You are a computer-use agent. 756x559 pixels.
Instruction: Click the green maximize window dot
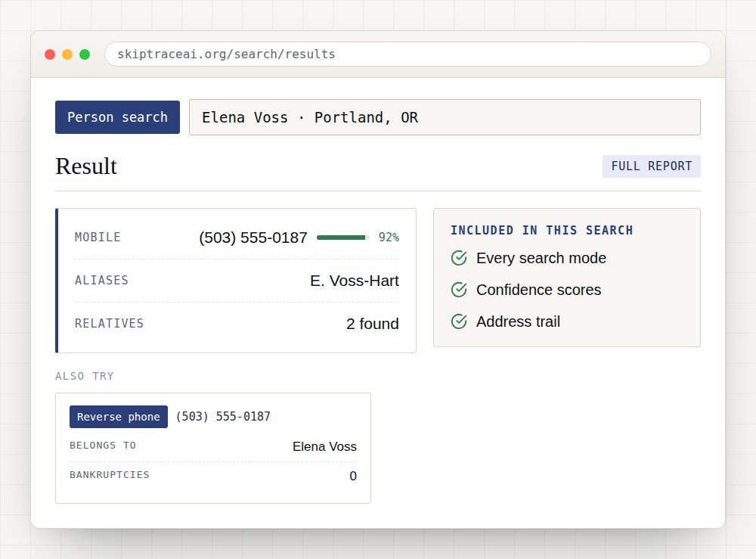pyautogui.click(x=85, y=54)
